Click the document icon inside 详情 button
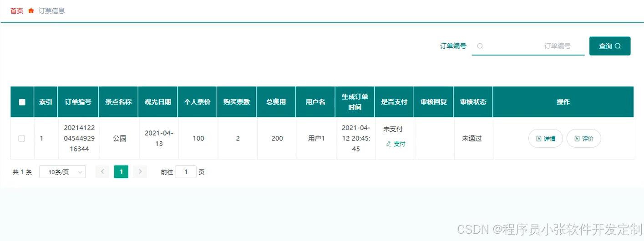Screen dimensions: 644x241 pyautogui.click(x=539, y=138)
